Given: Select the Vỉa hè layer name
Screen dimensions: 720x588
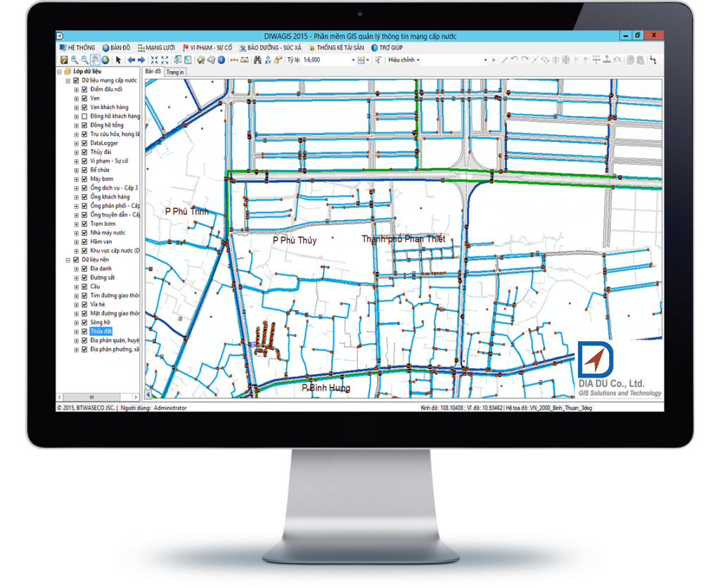Looking at the screenshot, I should [98, 305].
